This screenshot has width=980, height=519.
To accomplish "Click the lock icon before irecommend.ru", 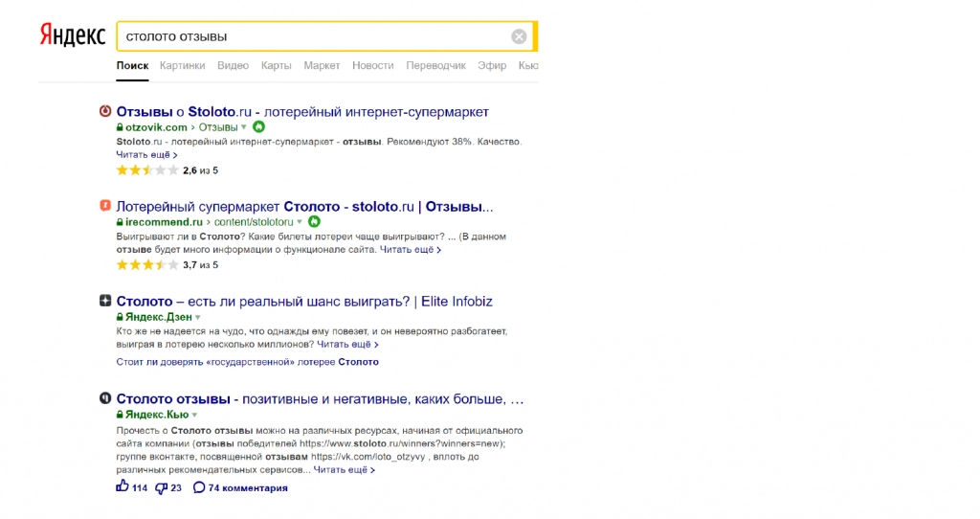I will (x=120, y=222).
